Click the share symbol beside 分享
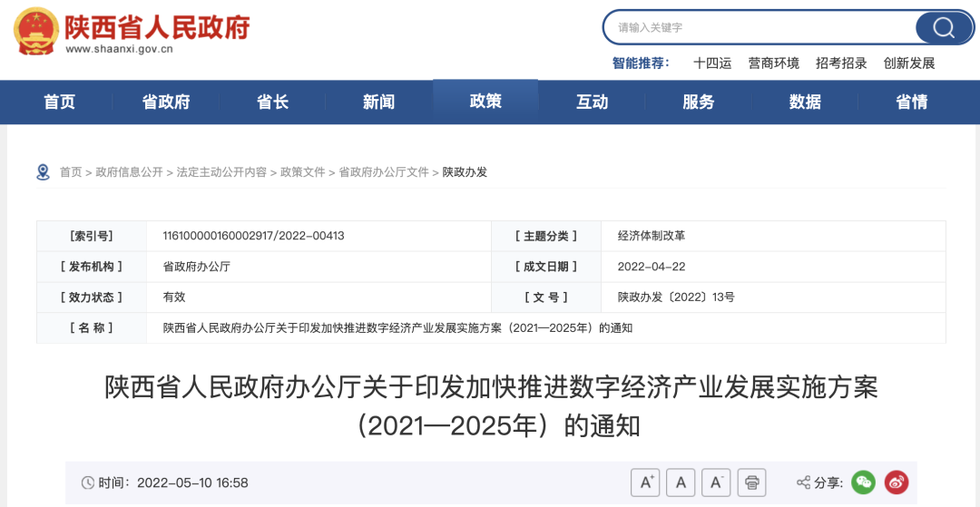Viewport: 980px width, 507px height. (x=803, y=483)
